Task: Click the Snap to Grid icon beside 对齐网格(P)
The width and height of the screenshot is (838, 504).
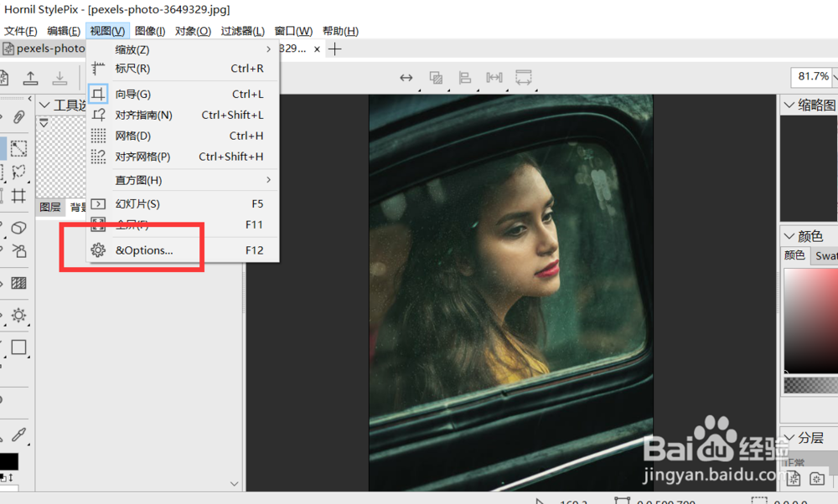Action: click(x=98, y=157)
